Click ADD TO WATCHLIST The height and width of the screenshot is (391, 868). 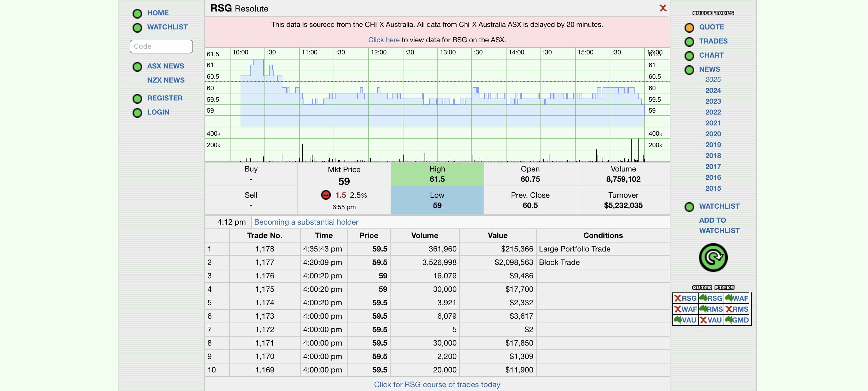pyautogui.click(x=719, y=225)
